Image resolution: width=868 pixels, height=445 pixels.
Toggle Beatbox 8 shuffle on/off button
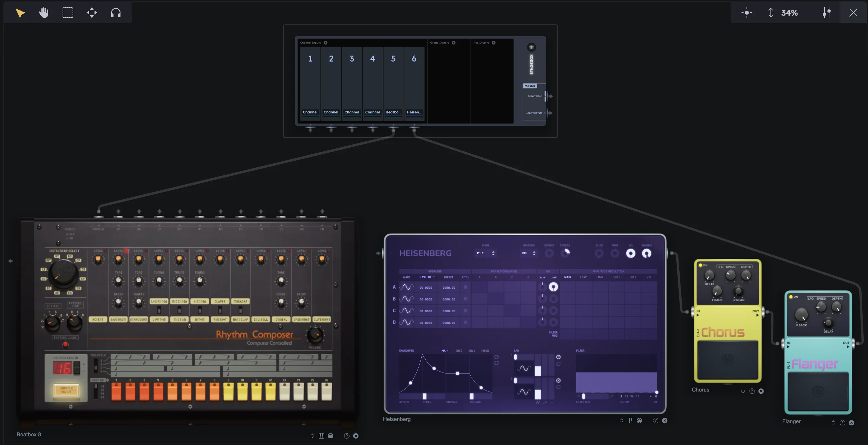[66, 390]
